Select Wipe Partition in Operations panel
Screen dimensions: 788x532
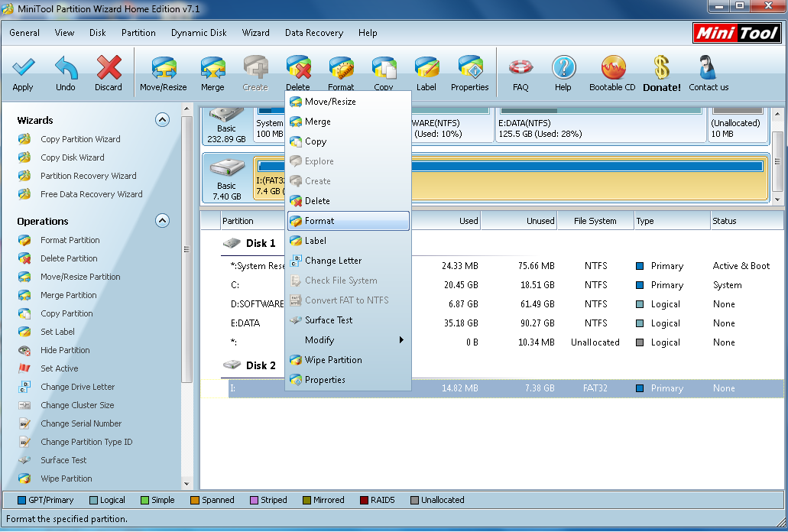(x=66, y=478)
